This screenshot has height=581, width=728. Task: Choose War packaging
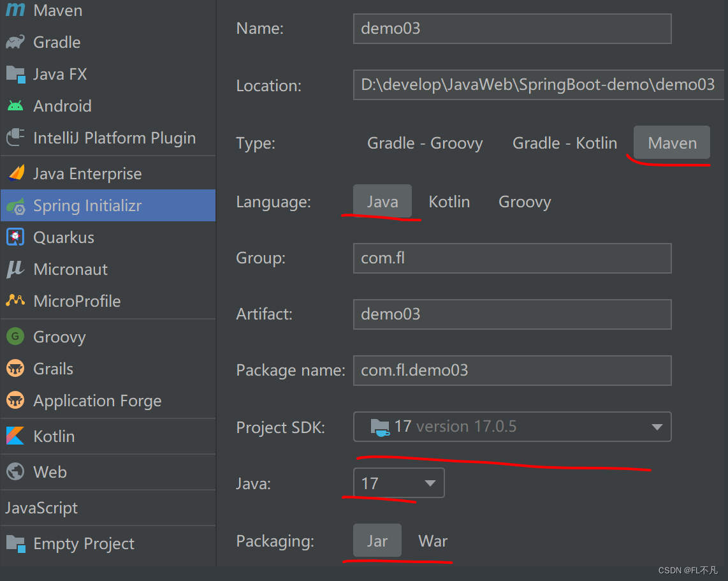tap(433, 541)
